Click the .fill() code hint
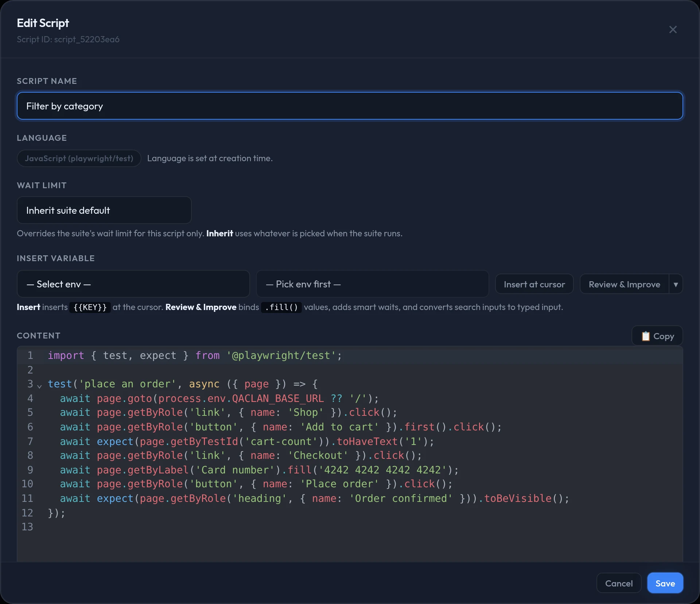This screenshot has height=604, width=700. point(281,307)
